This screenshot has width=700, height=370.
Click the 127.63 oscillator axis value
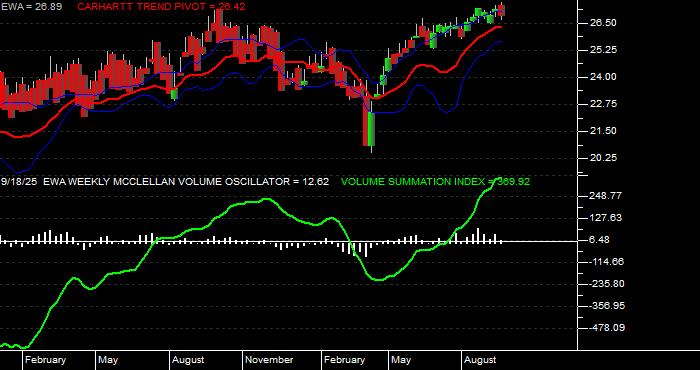606,218
